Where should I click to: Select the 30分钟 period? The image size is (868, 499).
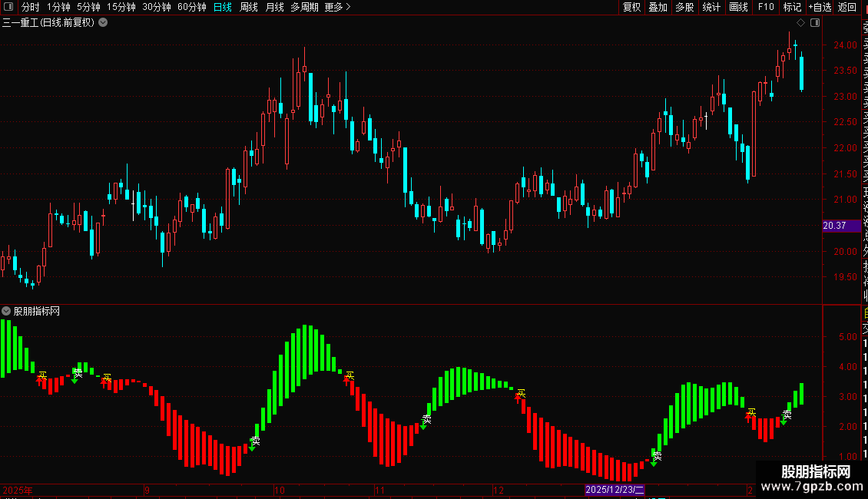click(157, 7)
